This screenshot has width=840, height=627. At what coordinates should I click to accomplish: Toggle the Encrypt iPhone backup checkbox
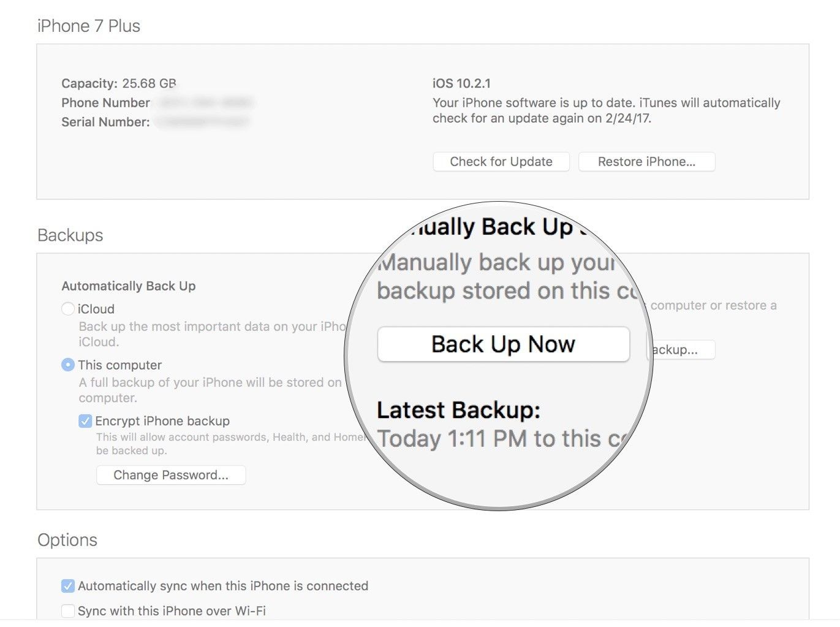[x=85, y=421]
